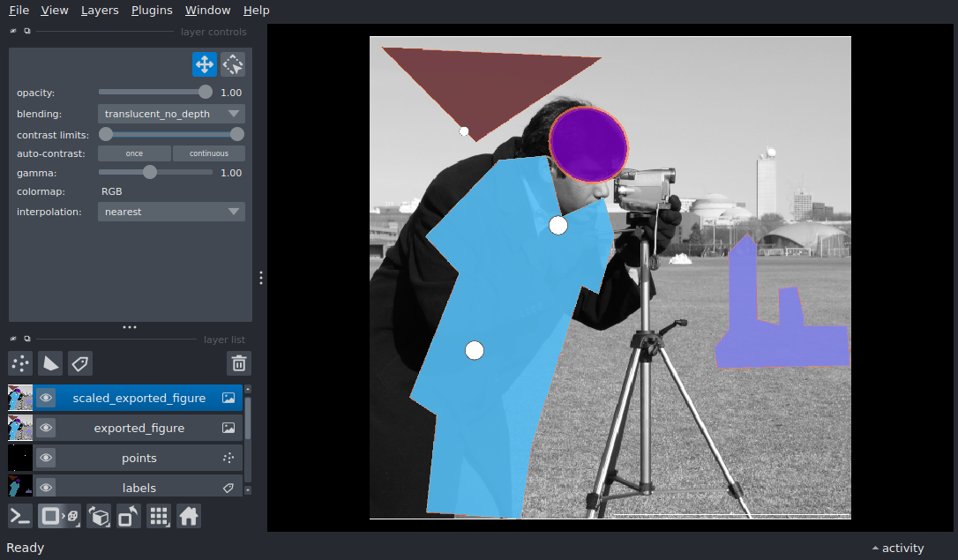Image resolution: width=958 pixels, height=560 pixels.
Task: Open the Help menu
Action: 256,11
